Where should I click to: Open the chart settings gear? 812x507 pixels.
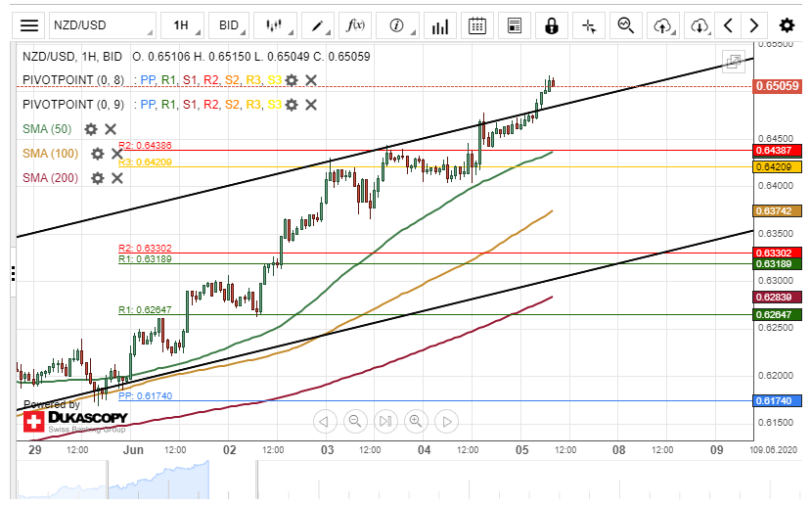click(787, 25)
